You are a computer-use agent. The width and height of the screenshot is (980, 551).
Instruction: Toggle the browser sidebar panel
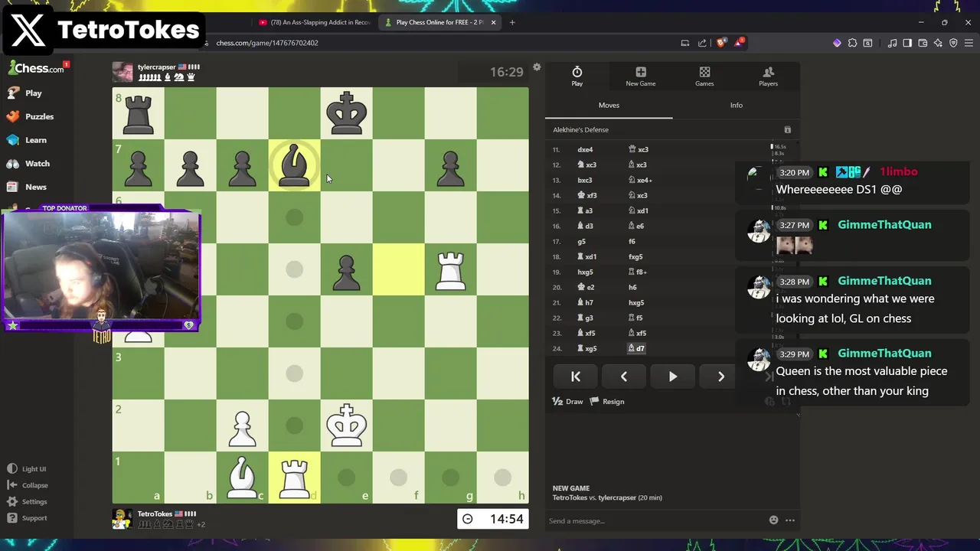click(x=907, y=43)
